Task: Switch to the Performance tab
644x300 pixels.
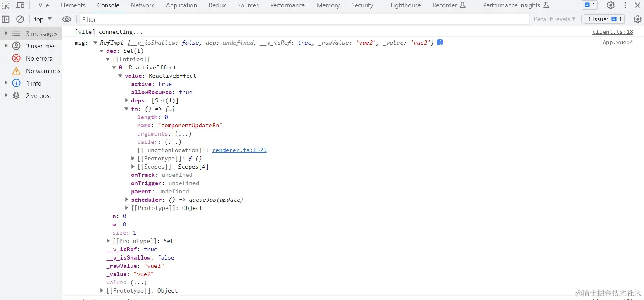Action: [x=288, y=5]
